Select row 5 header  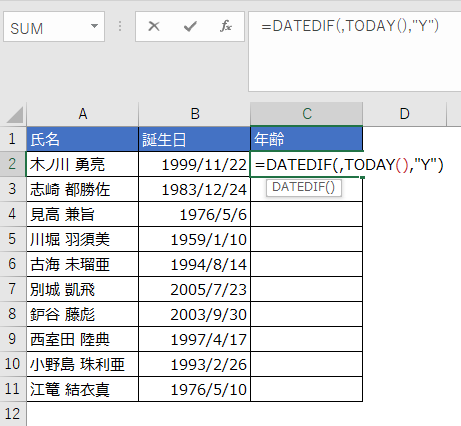13,239
